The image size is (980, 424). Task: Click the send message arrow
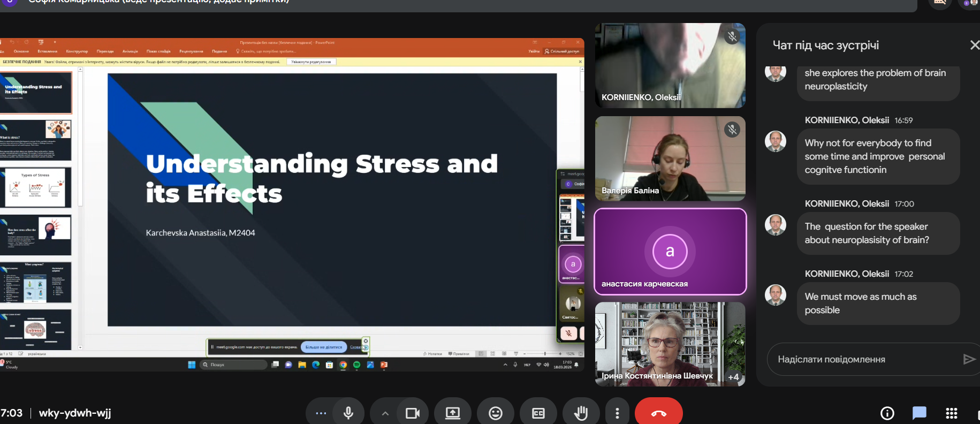pos(968,359)
